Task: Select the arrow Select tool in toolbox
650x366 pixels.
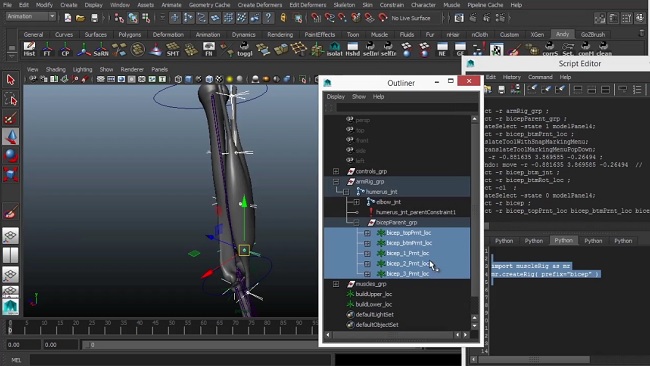Action: (10, 79)
